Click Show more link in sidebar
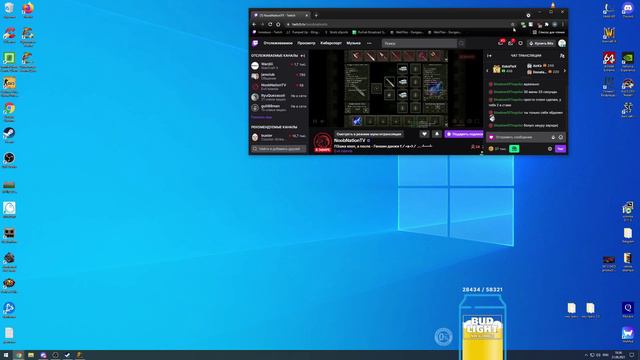 coord(262,117)
